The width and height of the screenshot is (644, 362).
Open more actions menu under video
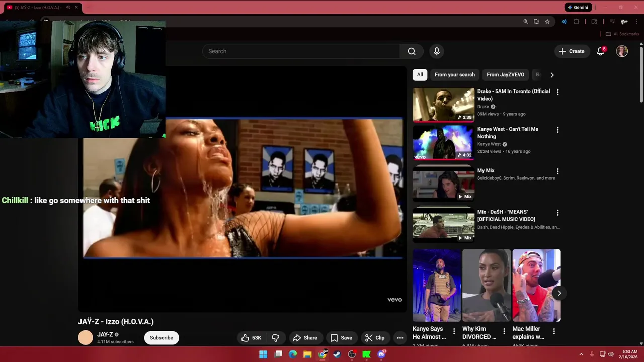400,338
